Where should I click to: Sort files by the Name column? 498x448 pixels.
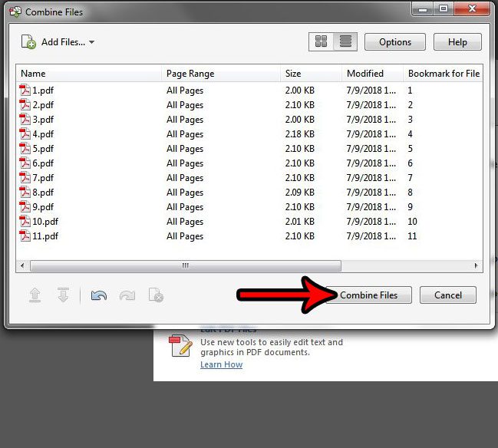click(x=88, y=74)
